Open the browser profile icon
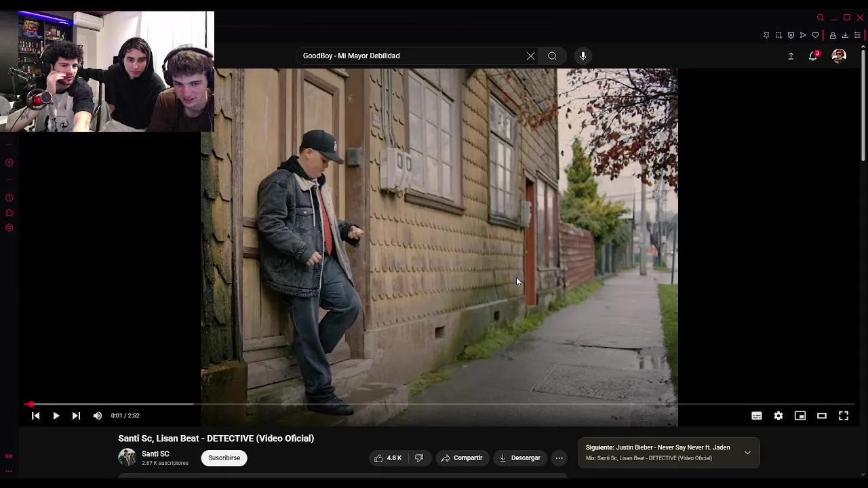The width and height of the screenshot is (868, 488). (x=833, y=35)
